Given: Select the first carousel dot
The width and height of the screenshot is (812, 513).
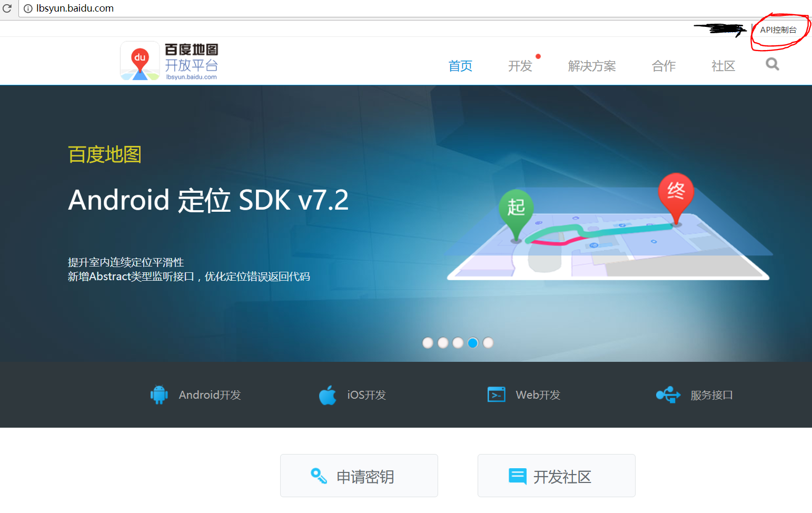Looking at the screenshot, I should click(428, 343).
